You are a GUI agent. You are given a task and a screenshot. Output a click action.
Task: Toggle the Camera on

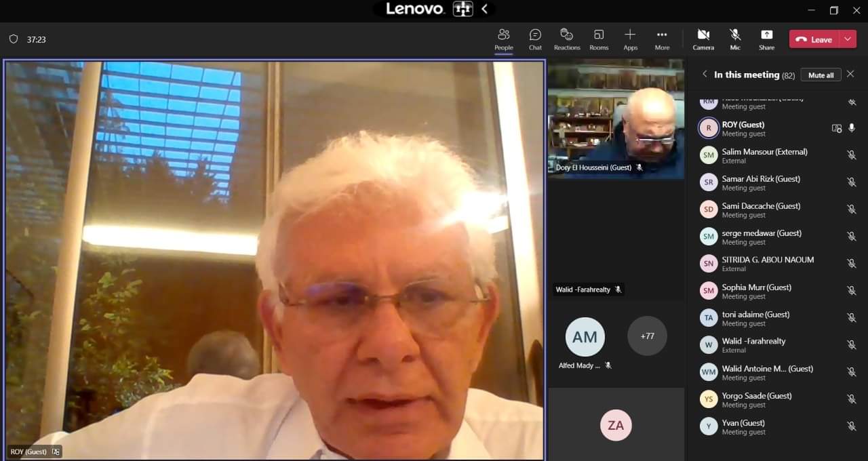pos(703,39)
